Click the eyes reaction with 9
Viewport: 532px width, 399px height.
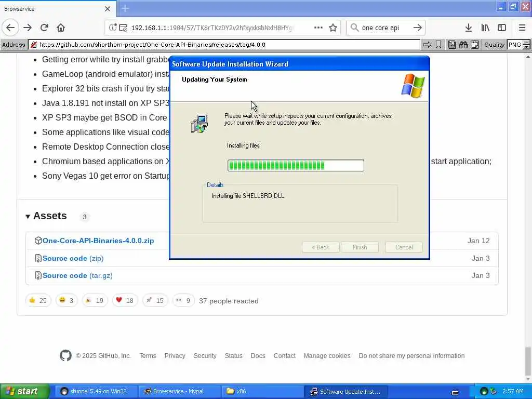[183, 300]
